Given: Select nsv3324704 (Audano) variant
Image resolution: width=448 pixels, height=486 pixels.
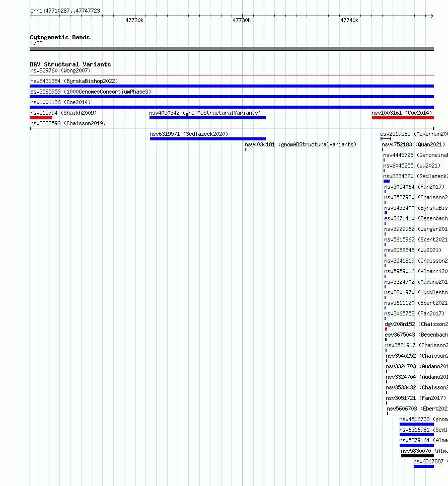Looking at the screenshot, I should click(x=417, y=377).
